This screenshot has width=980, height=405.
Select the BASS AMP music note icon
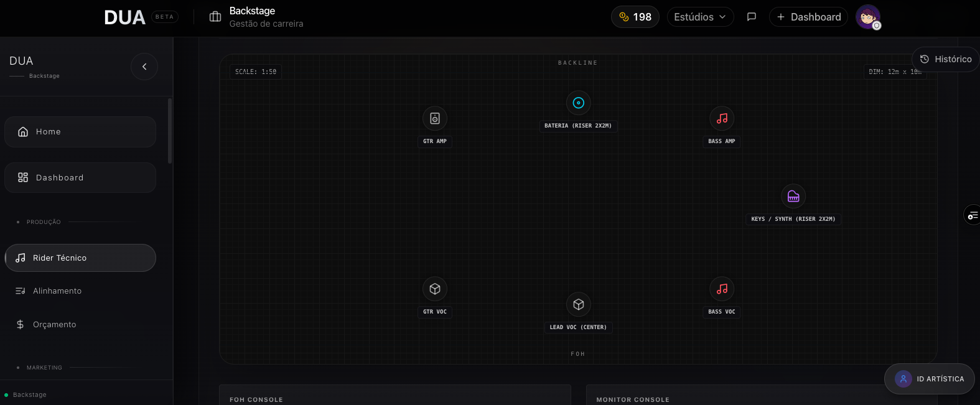pyautogui.click(x=722, y=119)
